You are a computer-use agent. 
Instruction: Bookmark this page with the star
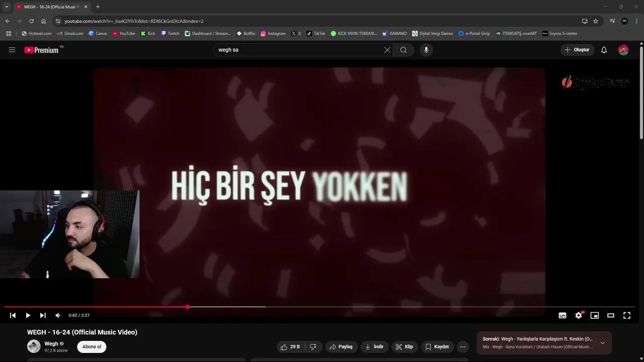pyautogui.click(x=596, y=21)
